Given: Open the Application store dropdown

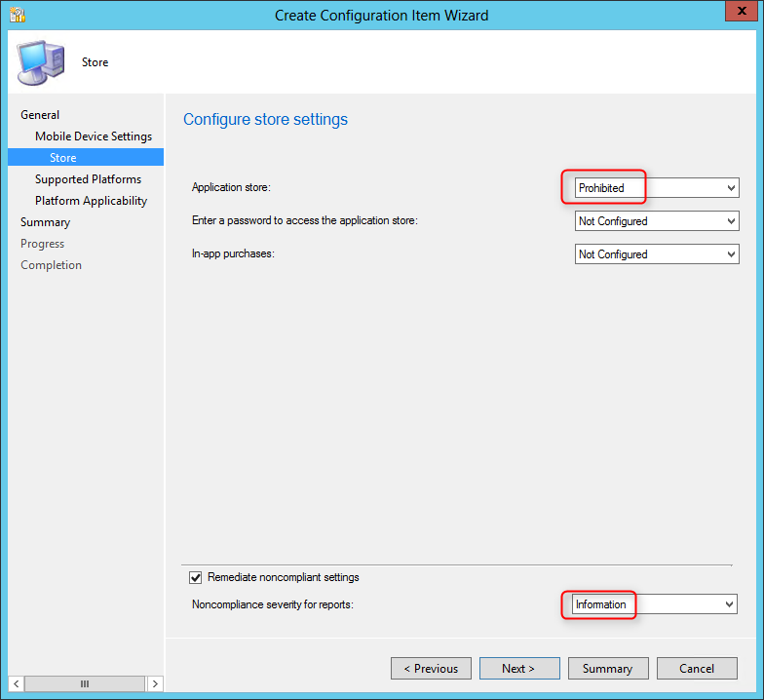Looking at the screenshot, I should coord(657,187).
